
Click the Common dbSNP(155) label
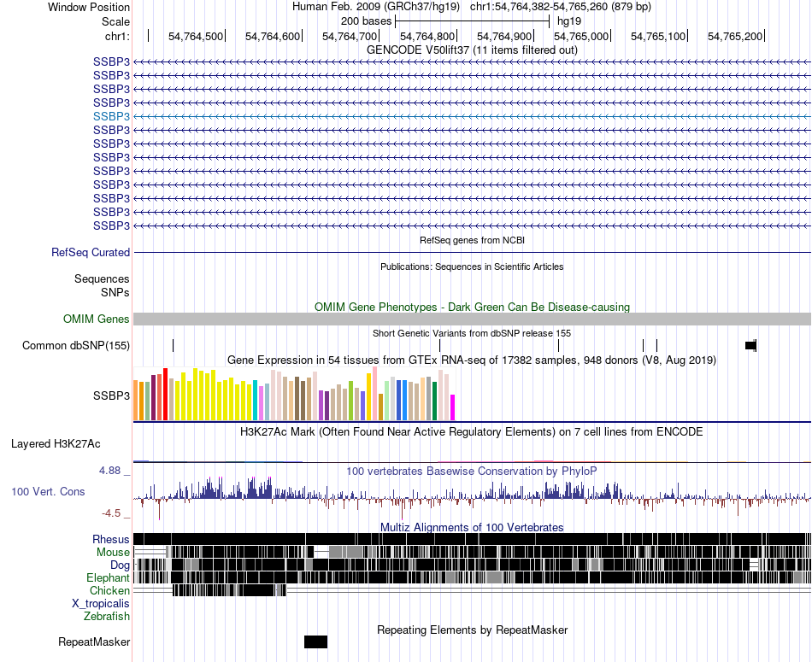click(x=75, y=345)
